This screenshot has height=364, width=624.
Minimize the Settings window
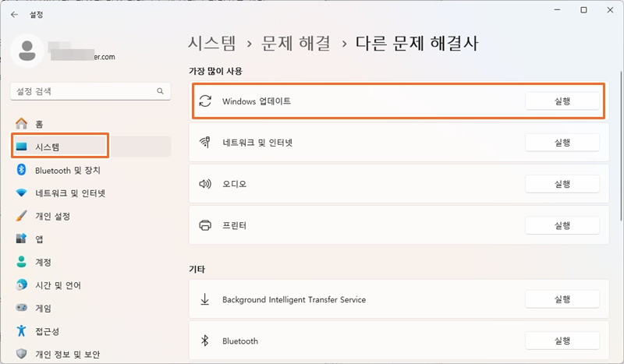click(557, 10)
